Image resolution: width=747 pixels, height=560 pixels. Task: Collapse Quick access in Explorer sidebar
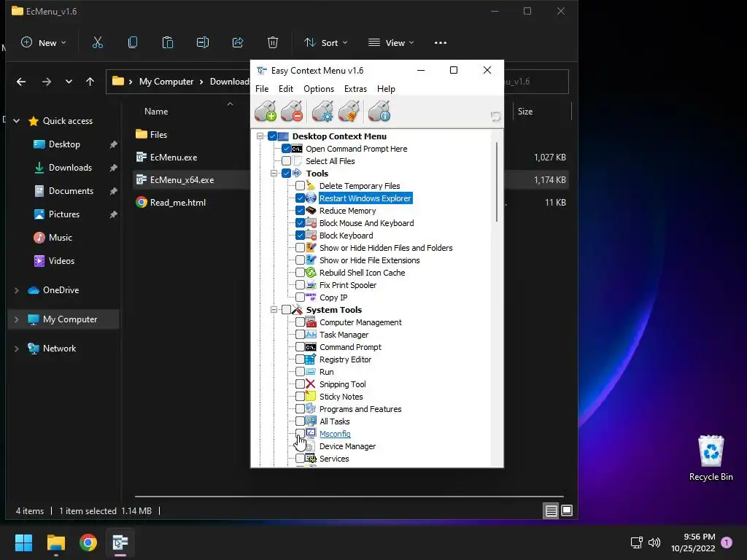tap(17, 121)
